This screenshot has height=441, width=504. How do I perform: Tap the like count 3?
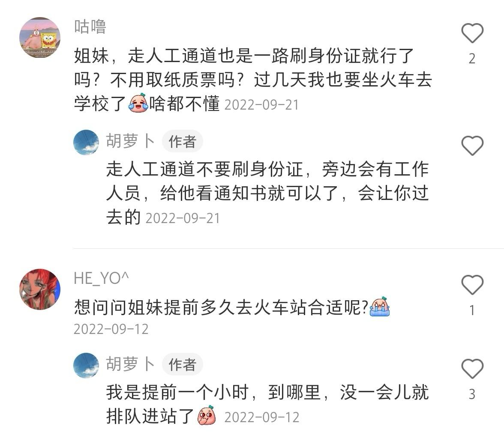(472, 394)
